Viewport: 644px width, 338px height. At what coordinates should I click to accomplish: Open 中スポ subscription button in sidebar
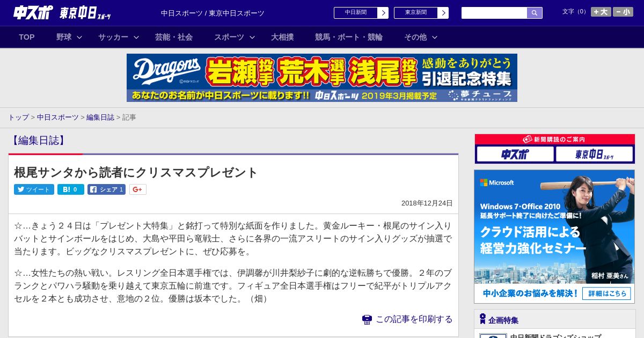click(515, 154)
